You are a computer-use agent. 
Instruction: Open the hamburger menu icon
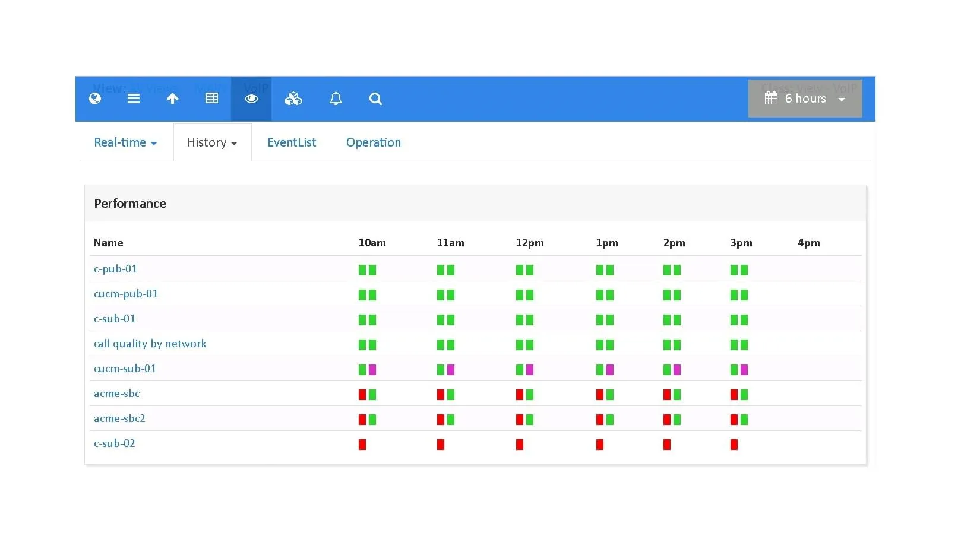pyautogui.click(x=134, y=99)
